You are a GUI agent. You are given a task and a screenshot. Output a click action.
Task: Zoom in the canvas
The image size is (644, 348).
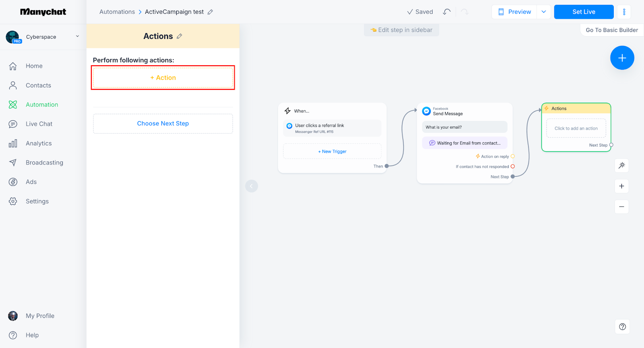[622, 186]
